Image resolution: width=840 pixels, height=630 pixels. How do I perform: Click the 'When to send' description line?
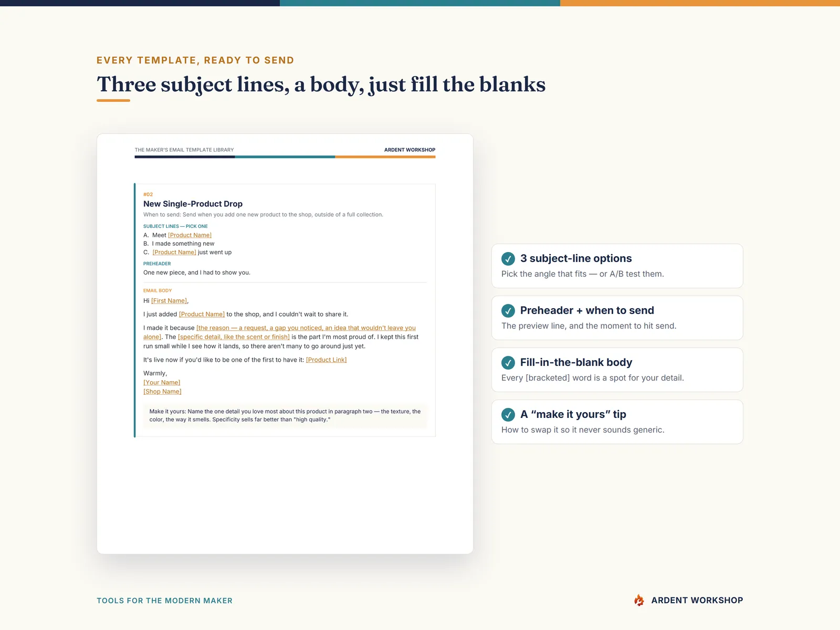(x=263, y=214)
